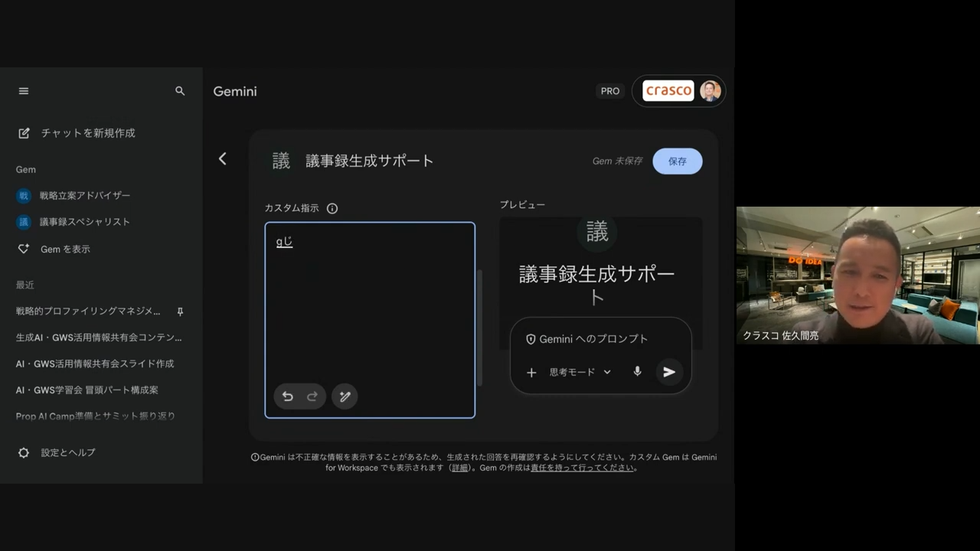Click the Gem section heading in sidebar

pos(26,170)
